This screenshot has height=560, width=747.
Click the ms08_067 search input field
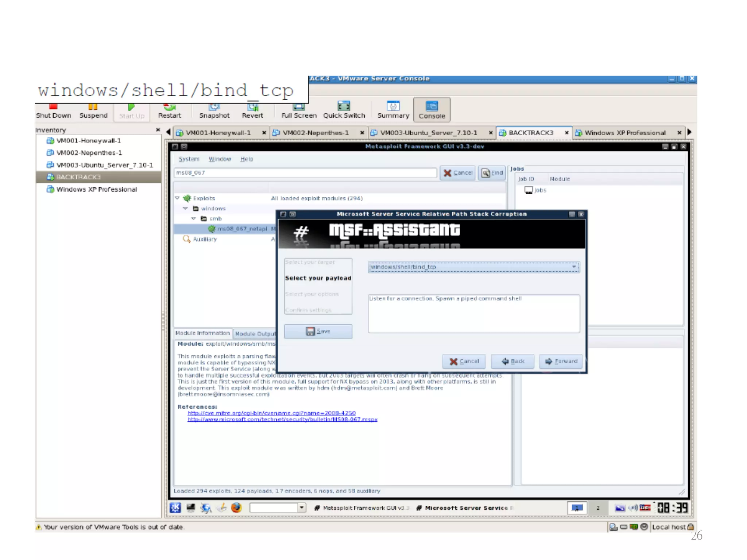305,173
